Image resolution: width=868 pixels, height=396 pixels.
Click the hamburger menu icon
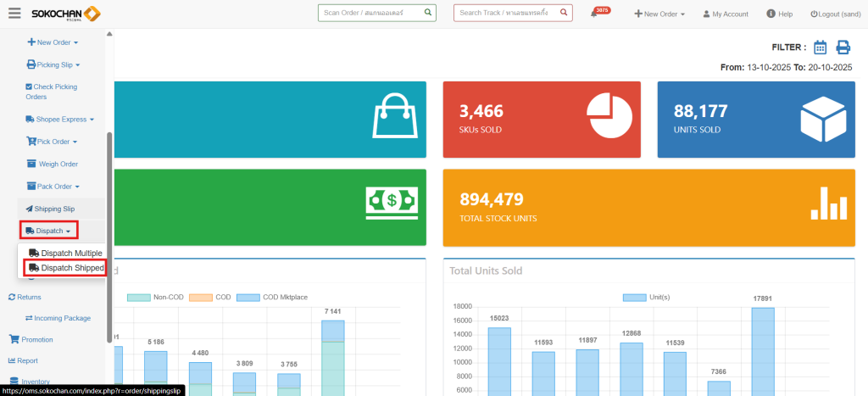14,14
